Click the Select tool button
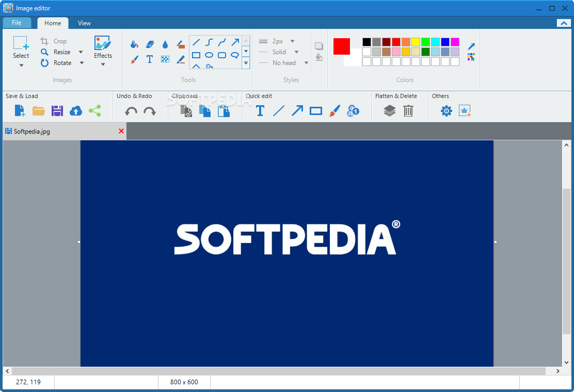Screen dimensions: 574x392 pos(21,47)
